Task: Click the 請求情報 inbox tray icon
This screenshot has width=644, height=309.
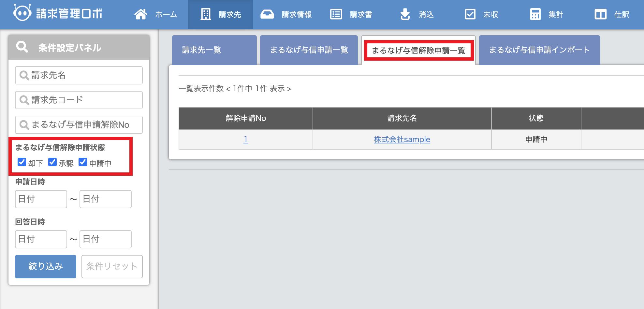Action: pos(267,14)
